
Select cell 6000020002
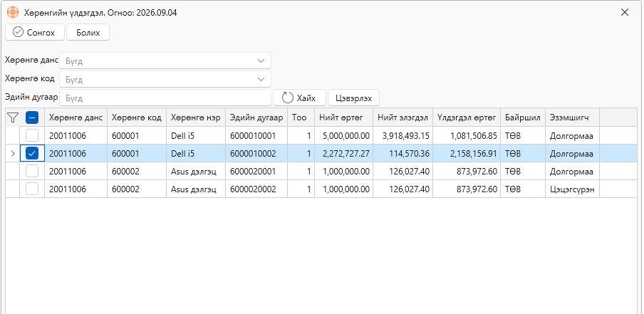coord(256,189)
